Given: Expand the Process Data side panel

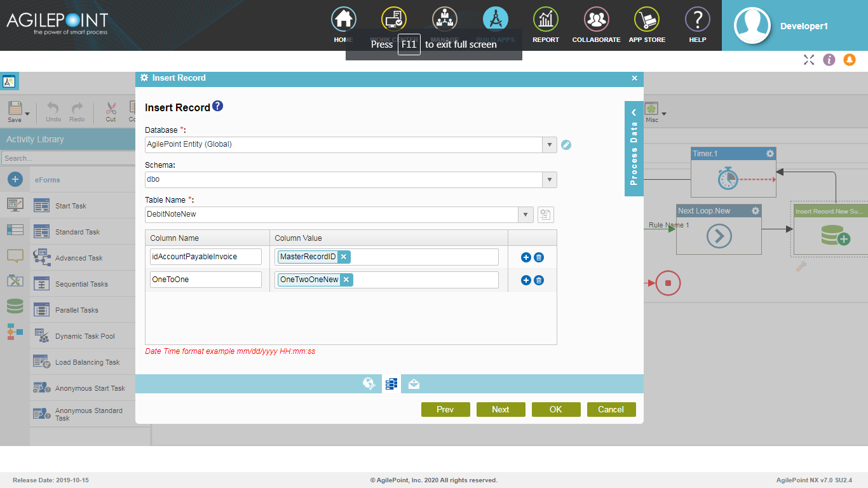Looking at the screenshot, I should (634, 149).
